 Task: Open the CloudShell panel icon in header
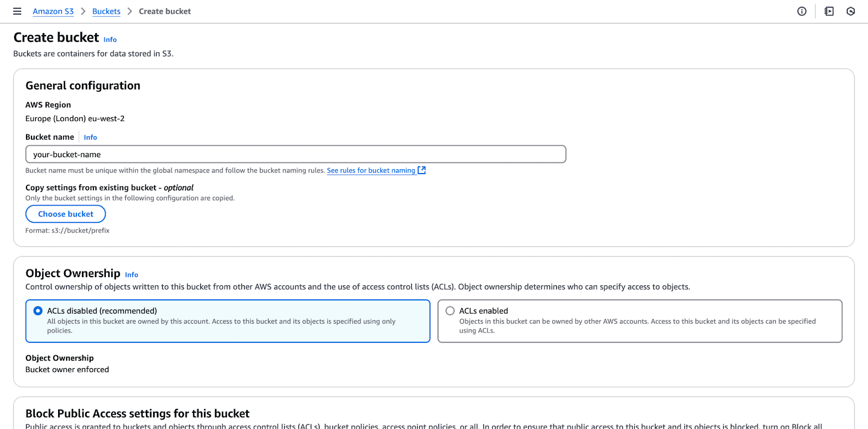(829, 11)
